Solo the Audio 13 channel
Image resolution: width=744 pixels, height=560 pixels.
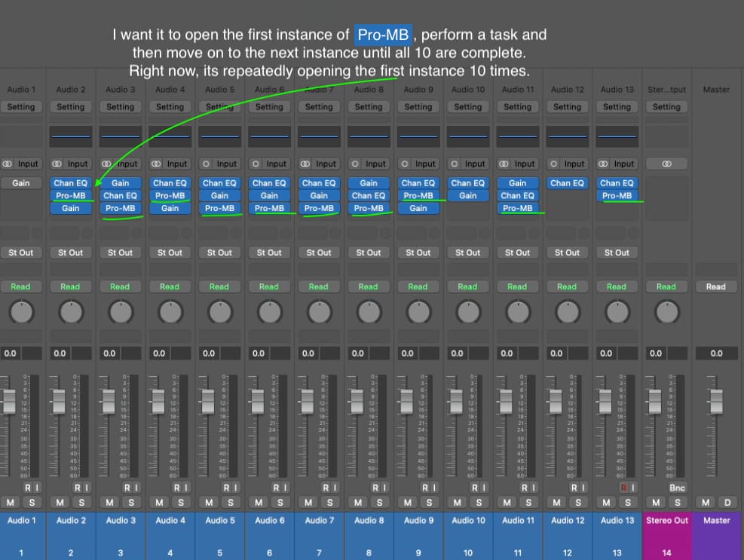(628, 502)
